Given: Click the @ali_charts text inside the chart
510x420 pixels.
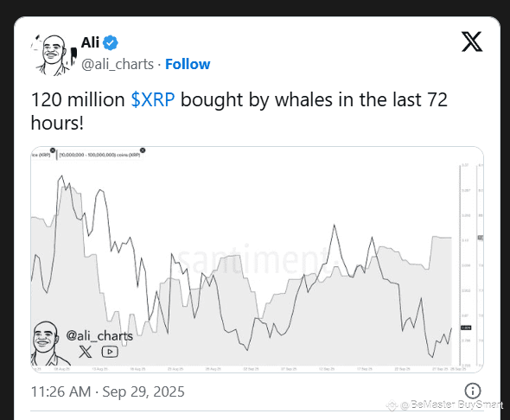Looking at the screenshot, I should pos(99,335).
